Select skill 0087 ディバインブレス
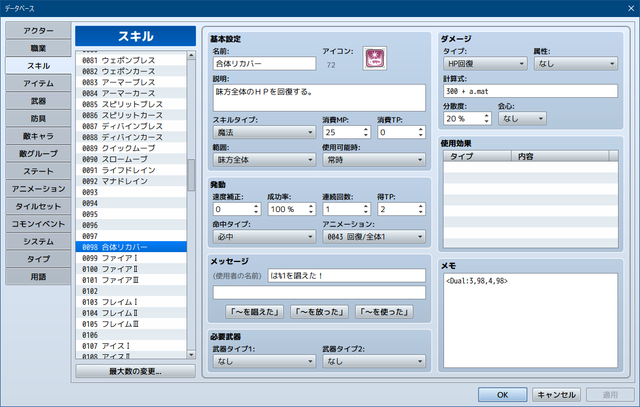The height and width of the screenshot is (407, 640). click(x=131, y=126)
